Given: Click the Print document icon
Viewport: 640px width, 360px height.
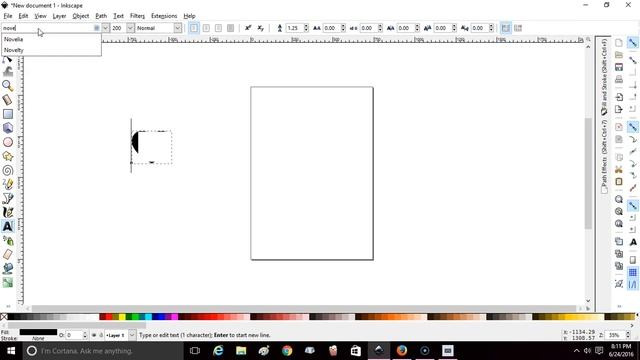Looking at the screenshot, I should pos(619,79).
